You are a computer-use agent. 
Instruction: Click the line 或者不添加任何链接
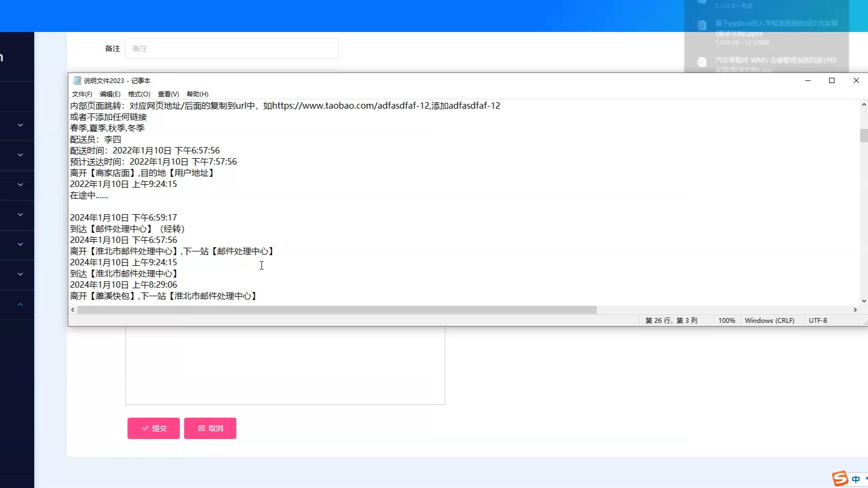(x=108, y=117)
